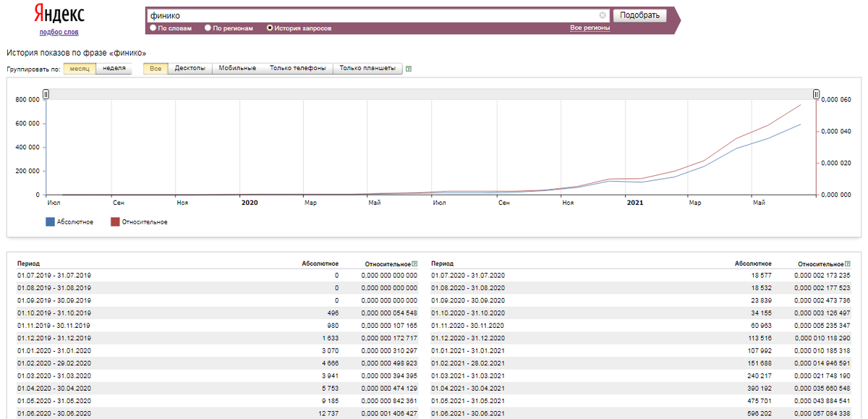The height and width of the screenshot is (419, 868).
Task: Click the Относительное legend label
Action: point(144,222)
